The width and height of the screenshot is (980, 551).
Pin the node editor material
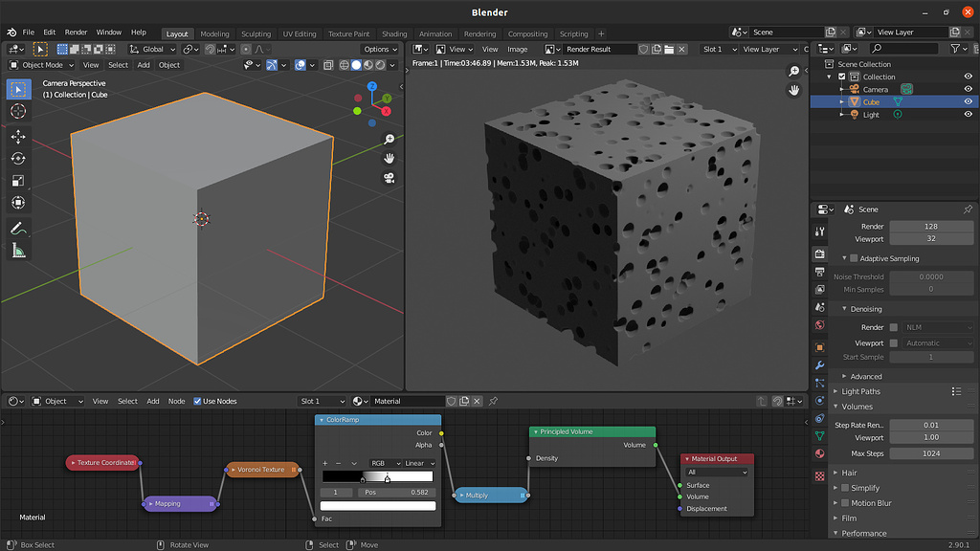(493, 401)
